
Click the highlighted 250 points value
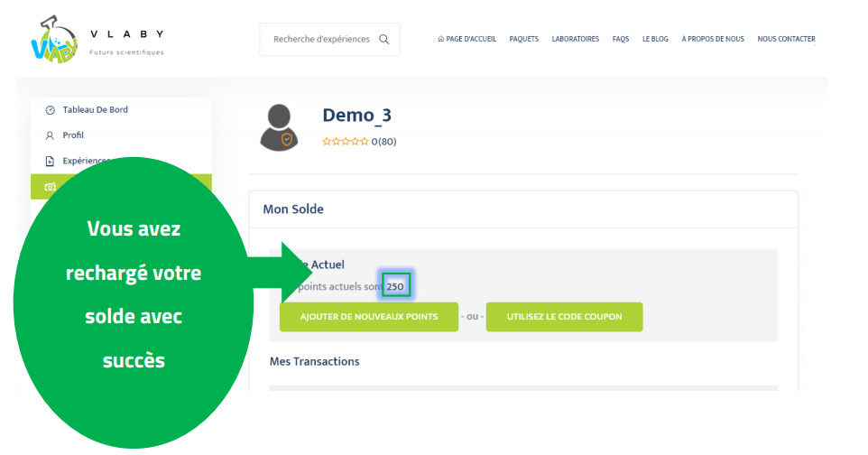coord(395,286)
